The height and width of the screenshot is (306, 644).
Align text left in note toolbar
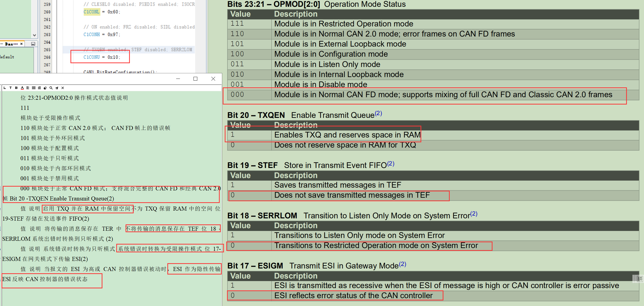click(28, 88)
